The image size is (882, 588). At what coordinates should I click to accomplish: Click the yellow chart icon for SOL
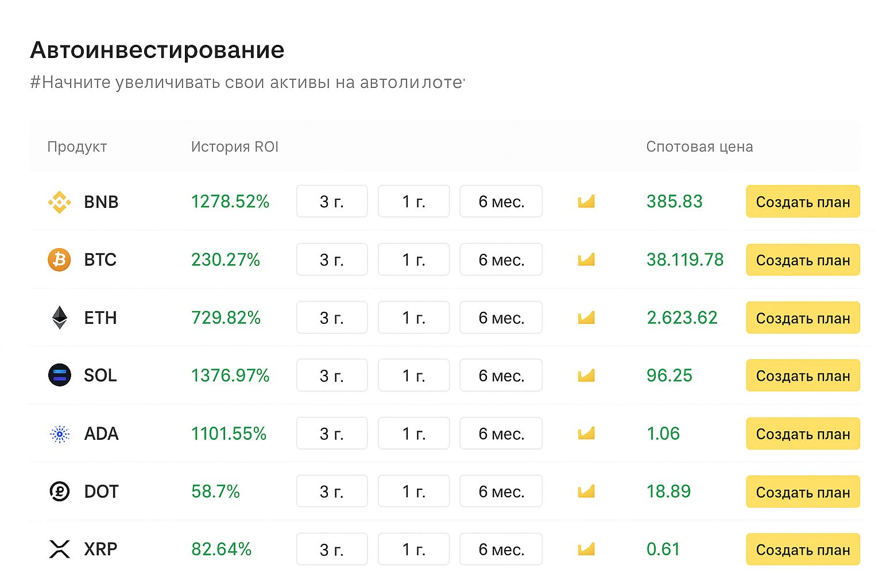coord(586,376)
